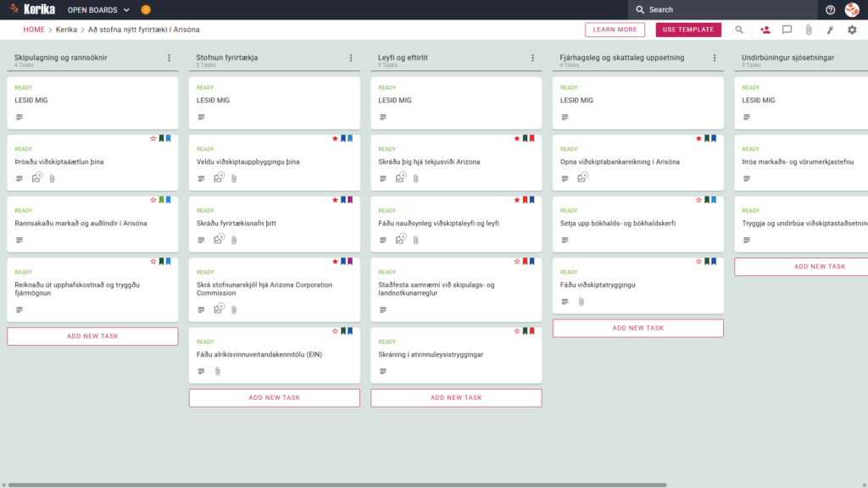Screen dimensions: 868x488
Task: Add new task in Skipulagning og rannsóknir
Action: 92,336
